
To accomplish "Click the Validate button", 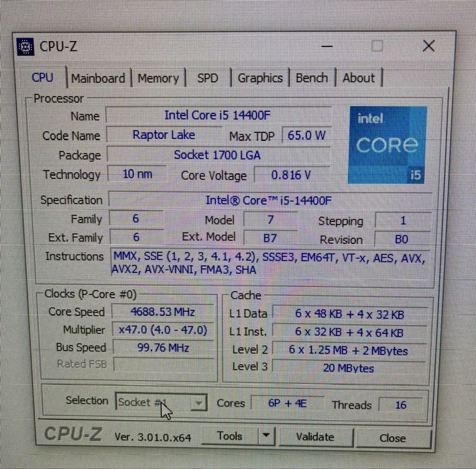I will click(315, 437).
